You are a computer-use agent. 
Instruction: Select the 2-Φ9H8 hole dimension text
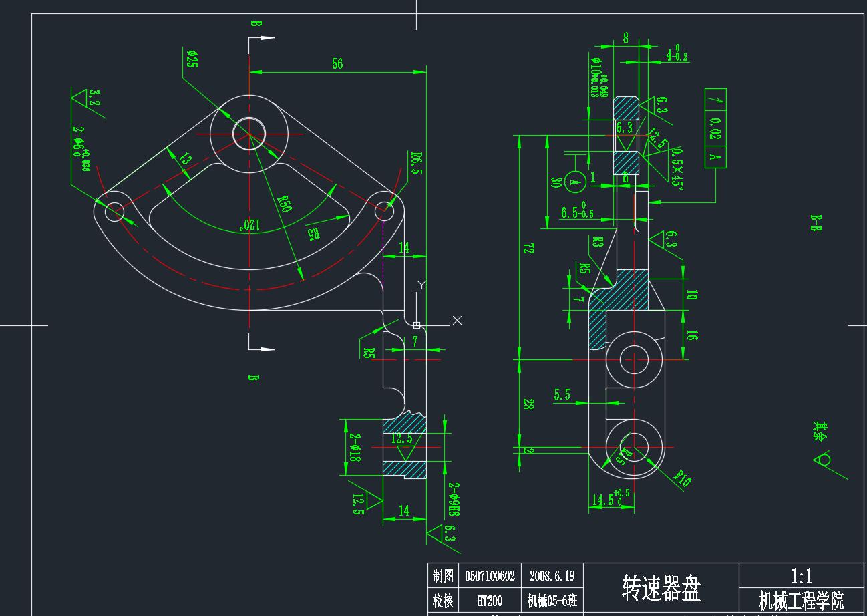coord(454,500)
